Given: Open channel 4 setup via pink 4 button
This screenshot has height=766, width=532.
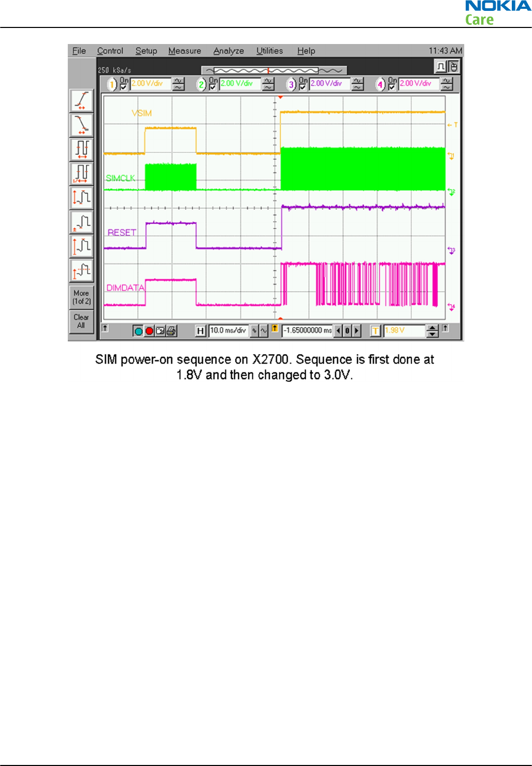Looking at the screenshot, I should click(381, 84).
